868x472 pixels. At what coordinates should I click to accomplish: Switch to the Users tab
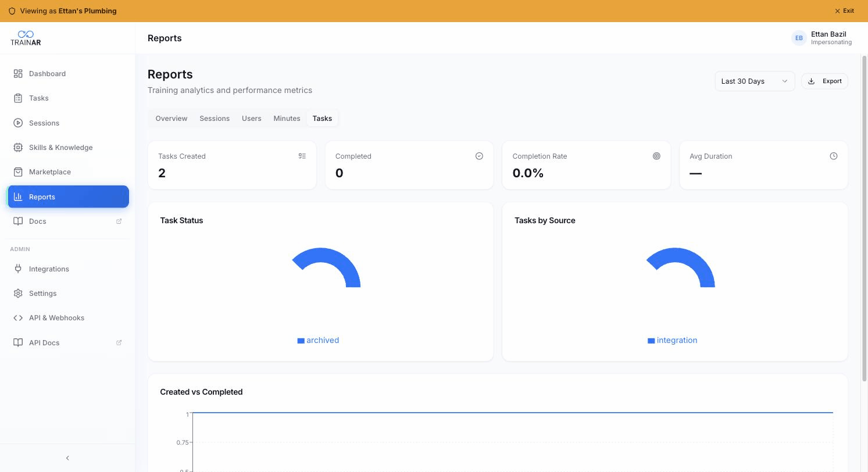(x=252, y=119)
